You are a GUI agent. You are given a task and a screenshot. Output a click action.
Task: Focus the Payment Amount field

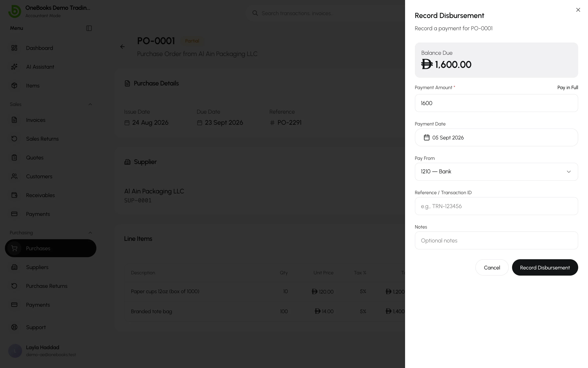click(x=496, y=103)
